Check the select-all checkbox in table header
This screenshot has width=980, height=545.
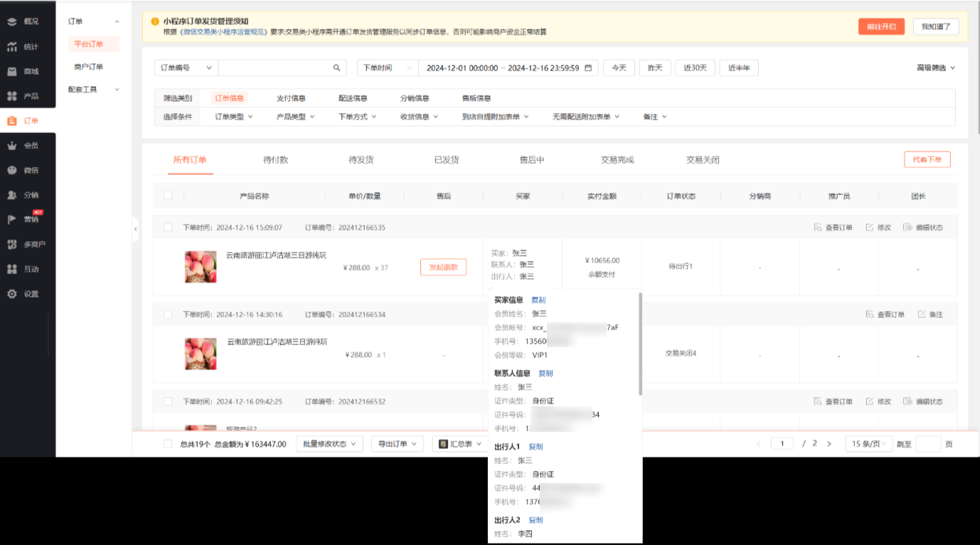point(168,196)
